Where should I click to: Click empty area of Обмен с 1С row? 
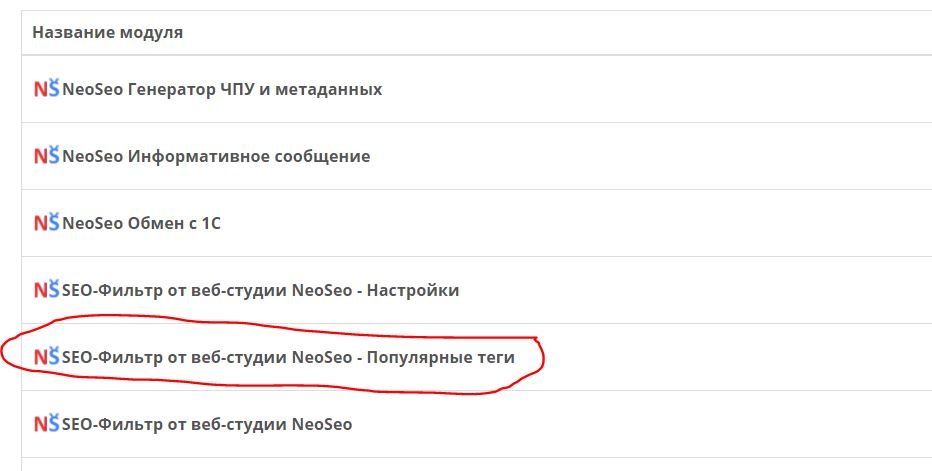[571, 224]
